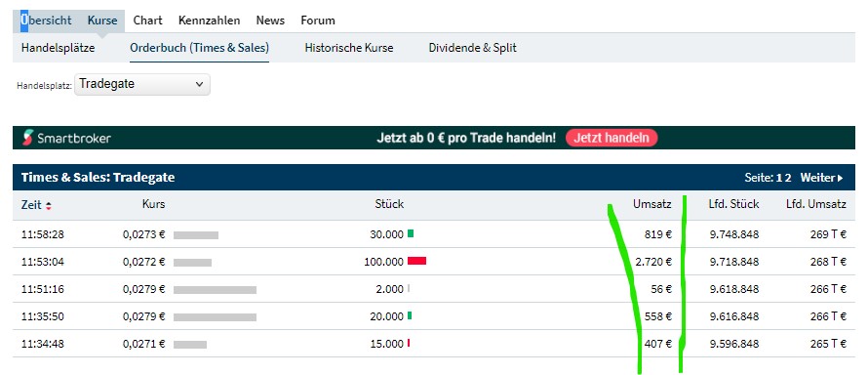Click price 0,0271 €

click(144, 344)
